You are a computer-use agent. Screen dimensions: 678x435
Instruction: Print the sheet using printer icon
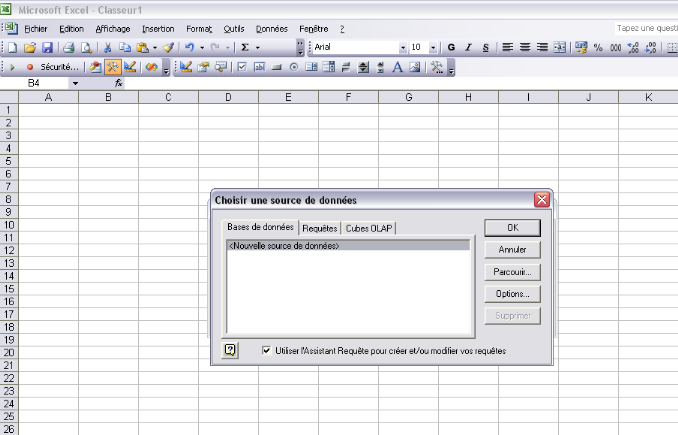coord(69,48)
